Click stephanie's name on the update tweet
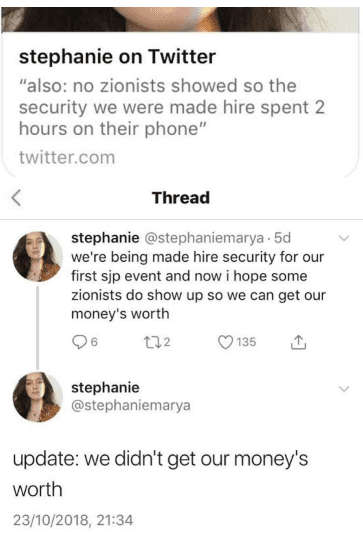363x533 pixels. click(105, 388)
